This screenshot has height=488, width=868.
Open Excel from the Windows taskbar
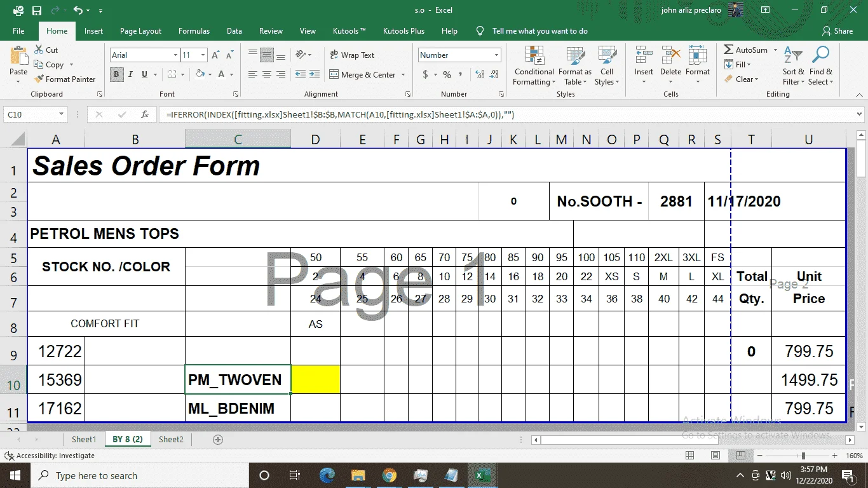(x=481, y=475)
